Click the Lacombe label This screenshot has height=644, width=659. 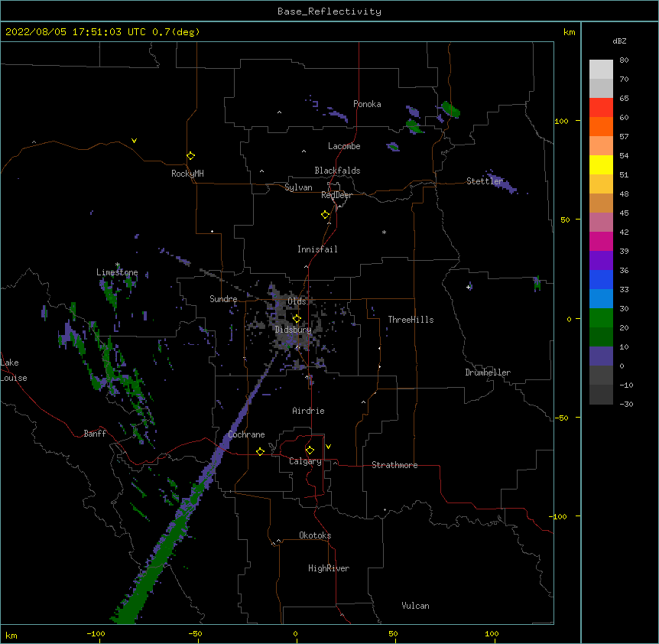[344, 146]
